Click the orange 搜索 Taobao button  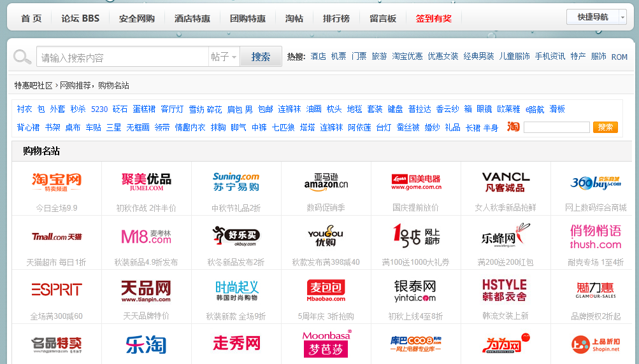click(605, 127)
